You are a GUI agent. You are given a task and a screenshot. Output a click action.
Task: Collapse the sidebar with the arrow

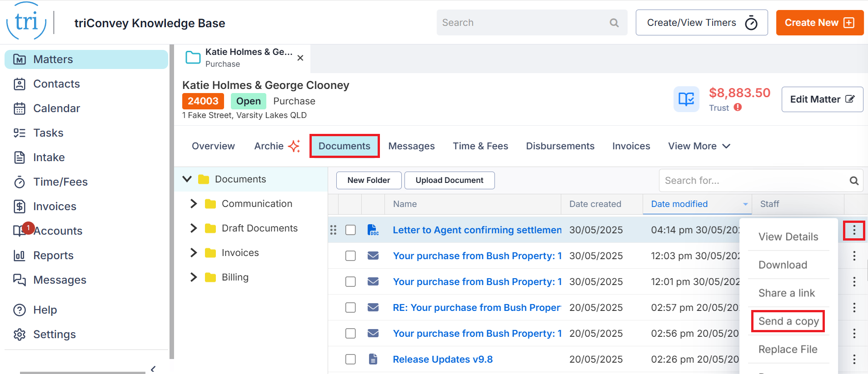coord(153,369)
